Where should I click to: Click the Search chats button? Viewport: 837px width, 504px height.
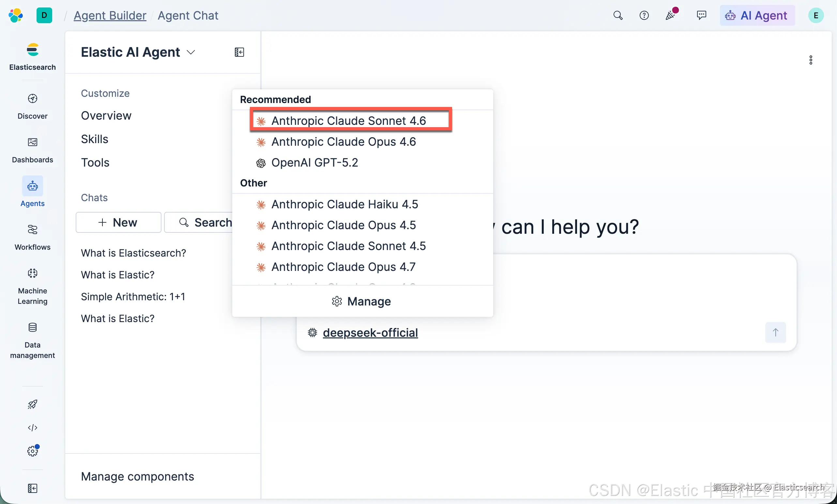tap(199, 222)
